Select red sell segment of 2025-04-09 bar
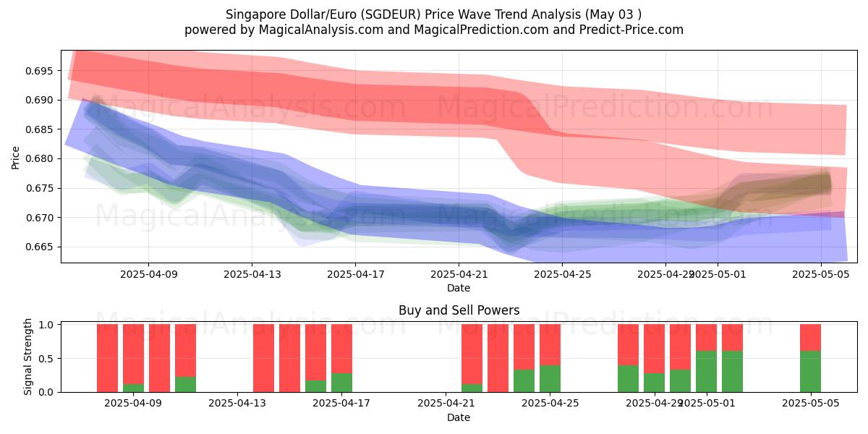 [x=133, y=354]
